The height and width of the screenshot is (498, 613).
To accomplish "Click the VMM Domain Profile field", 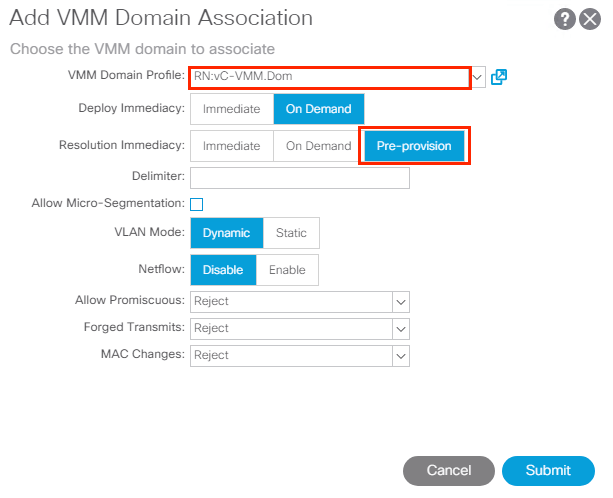I will (328, 77).
